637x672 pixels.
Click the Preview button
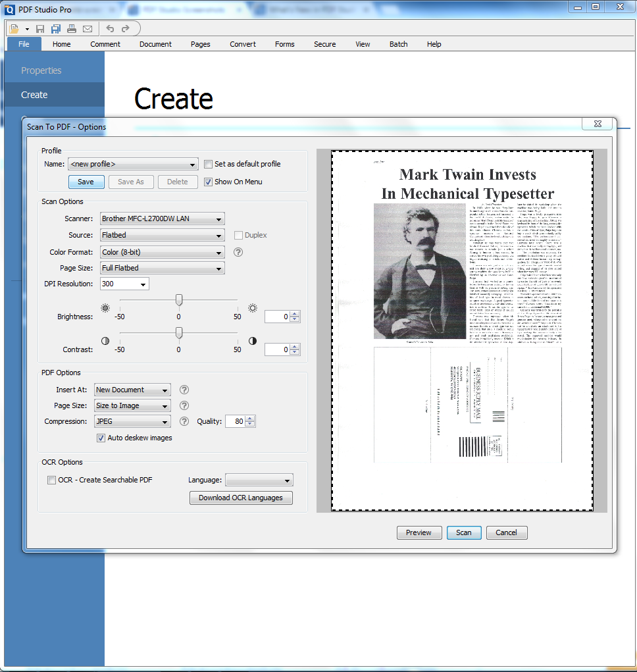coord(419,532)
